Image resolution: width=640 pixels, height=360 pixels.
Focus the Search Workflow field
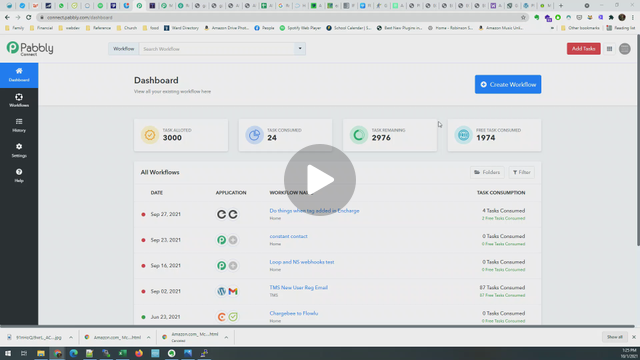click(x=217, y=49)
